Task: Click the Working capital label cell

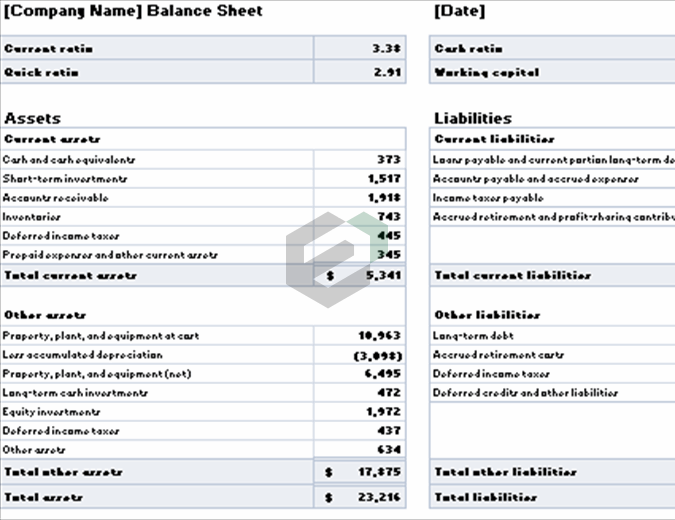Action: coord(485,72)
